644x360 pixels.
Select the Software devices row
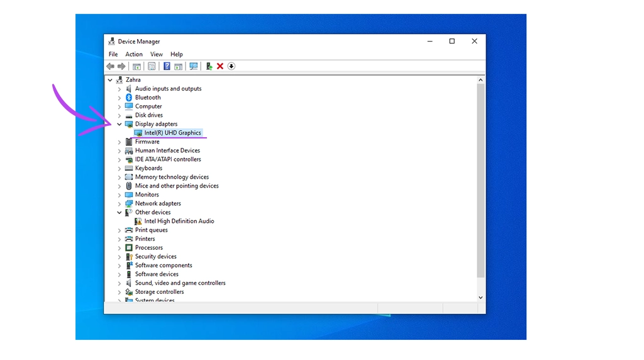click(157, 274)
